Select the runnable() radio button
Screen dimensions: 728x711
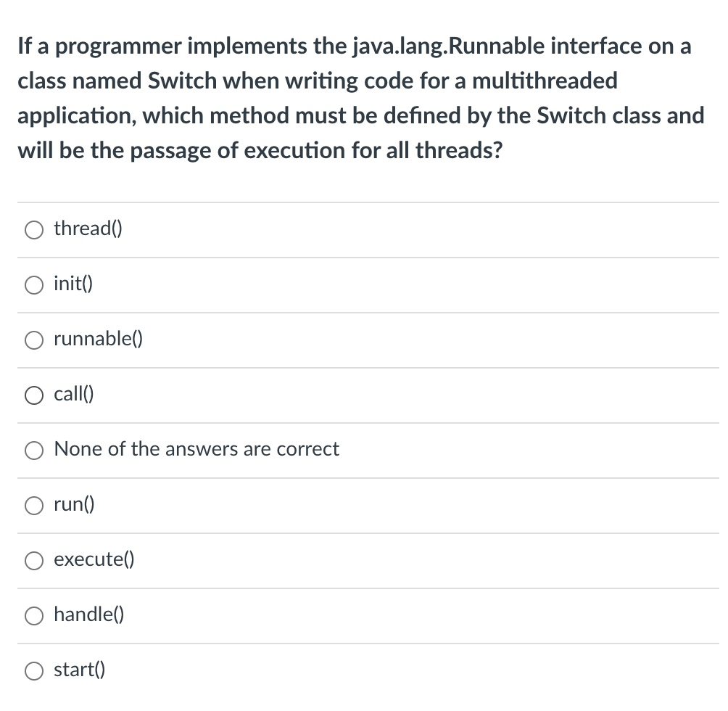point(33,340)
